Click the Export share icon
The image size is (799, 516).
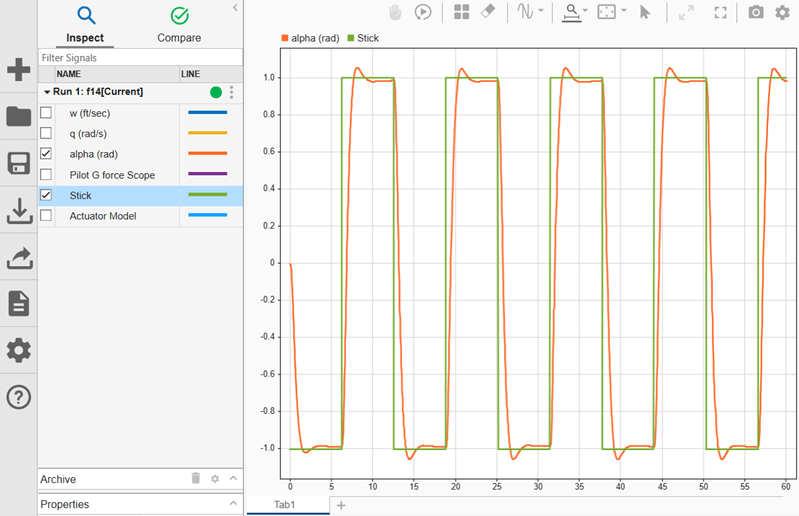pyautogui.click(x=19, y=258)
